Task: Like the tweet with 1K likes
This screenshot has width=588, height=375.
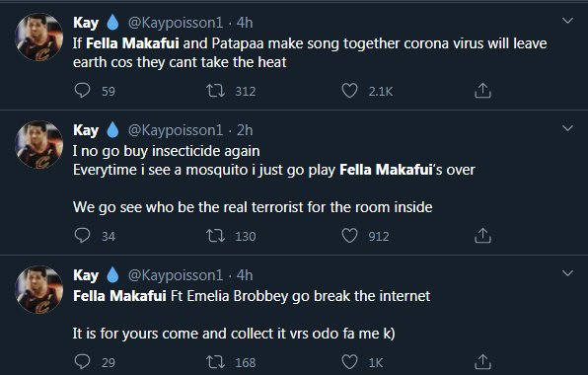Action: [349, 362]
